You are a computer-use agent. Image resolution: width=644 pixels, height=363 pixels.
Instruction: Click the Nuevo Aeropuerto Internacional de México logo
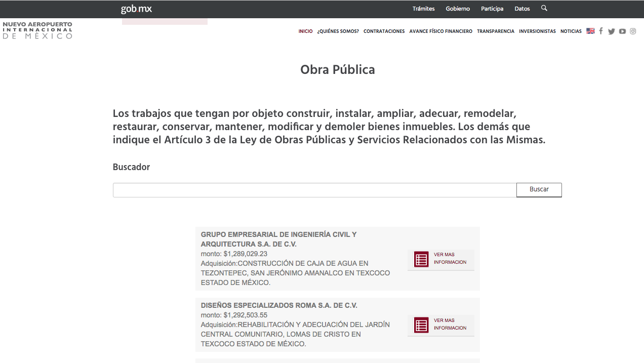coord(37,30)
